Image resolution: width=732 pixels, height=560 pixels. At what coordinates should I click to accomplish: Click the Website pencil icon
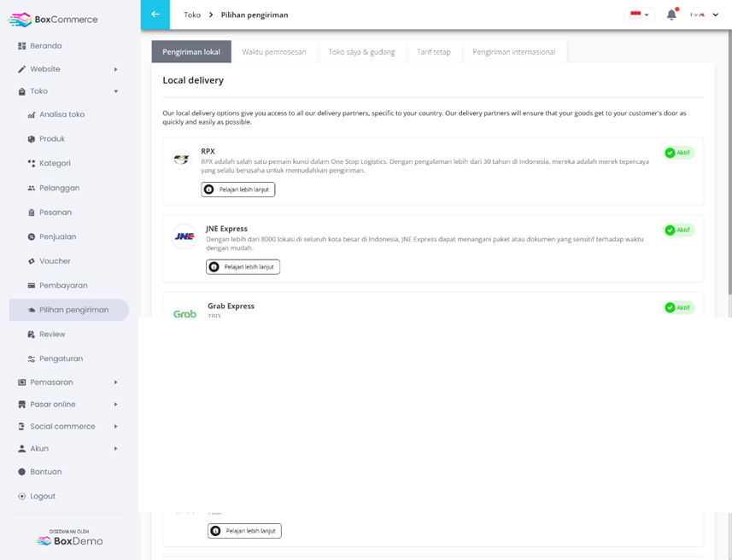21,69
